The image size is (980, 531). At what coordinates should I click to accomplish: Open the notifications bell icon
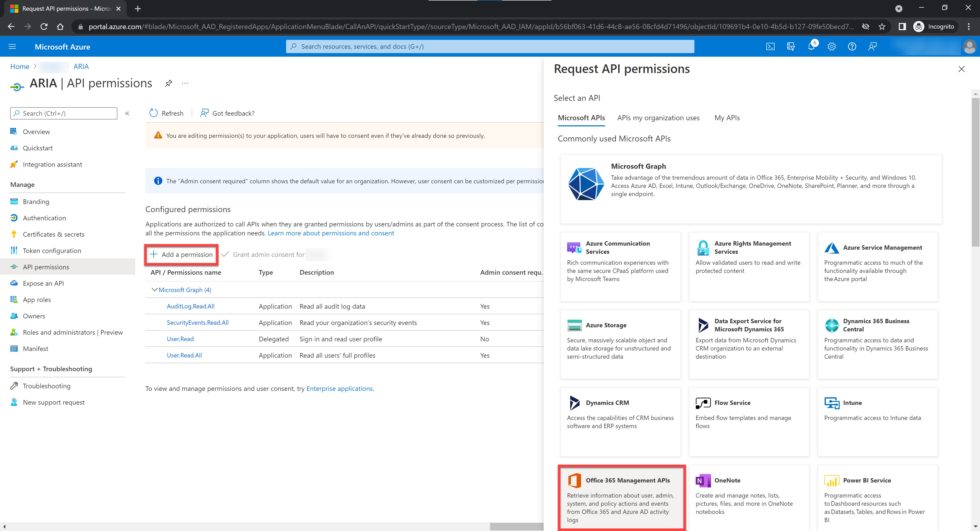pos(811,46)
